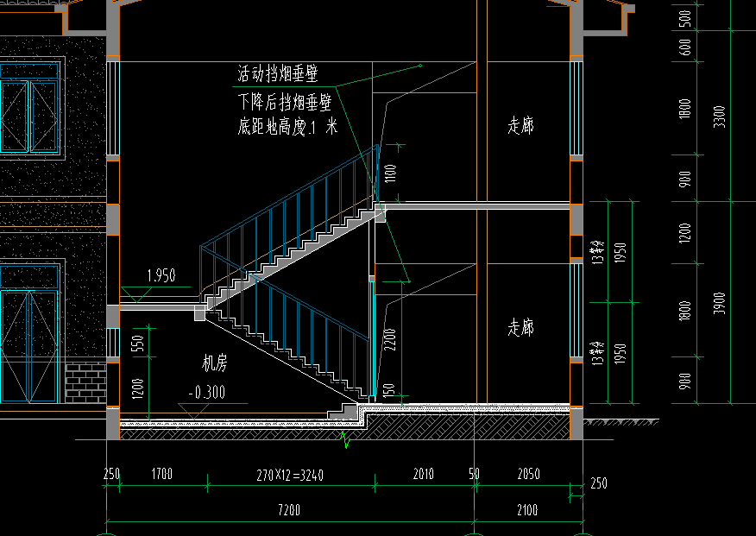Select the 250 dimension left of 1700
Screen dimensions: 756x536
pyautogui.click(x=111, y=474)
